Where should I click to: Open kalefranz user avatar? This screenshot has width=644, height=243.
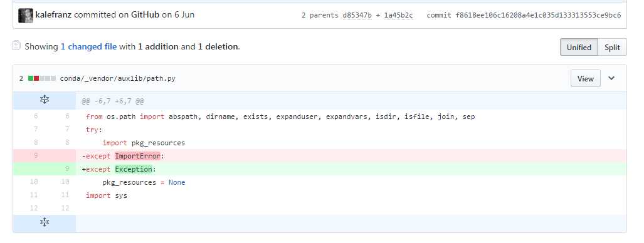pos(26,15)
